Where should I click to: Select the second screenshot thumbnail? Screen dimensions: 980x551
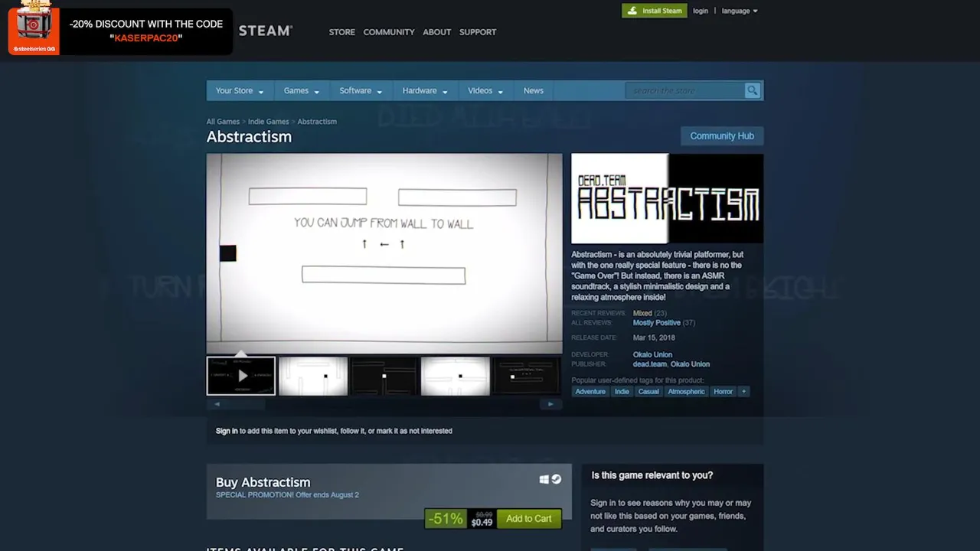[313, 376]
